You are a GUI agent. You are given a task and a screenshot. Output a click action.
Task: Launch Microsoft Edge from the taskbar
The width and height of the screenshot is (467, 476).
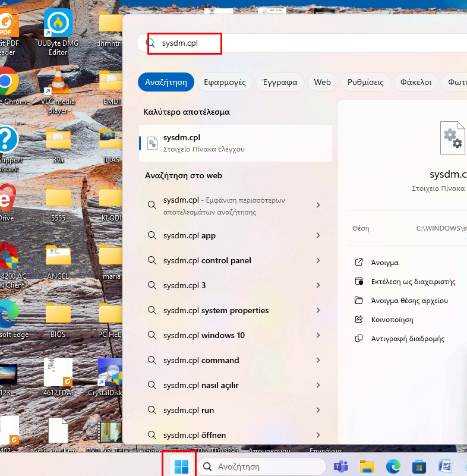coord(393,466)
